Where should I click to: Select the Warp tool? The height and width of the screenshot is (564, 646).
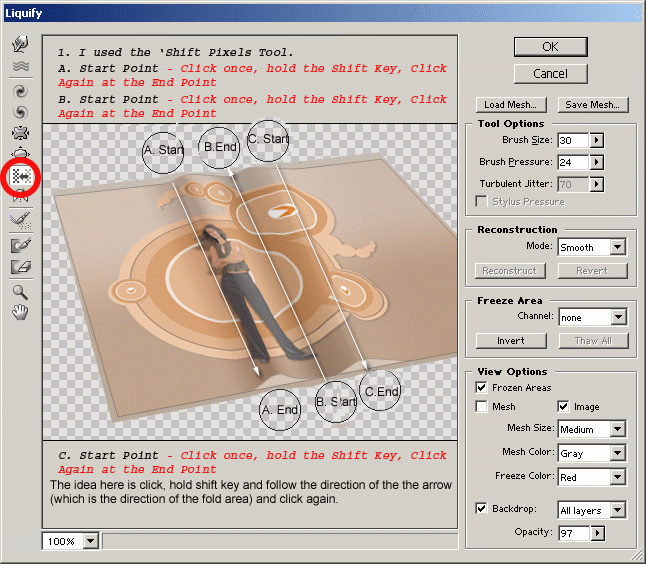20,44
